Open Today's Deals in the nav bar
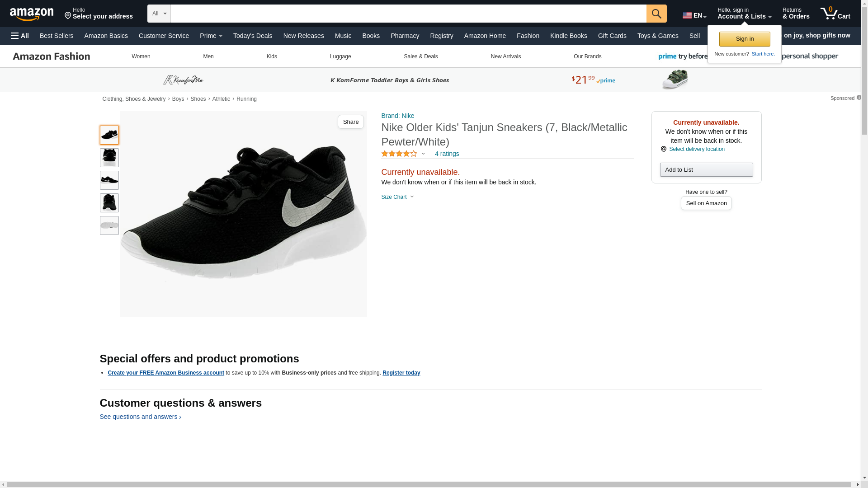The width and height of the screenshot is (868, 488). (x=253, y=36)
